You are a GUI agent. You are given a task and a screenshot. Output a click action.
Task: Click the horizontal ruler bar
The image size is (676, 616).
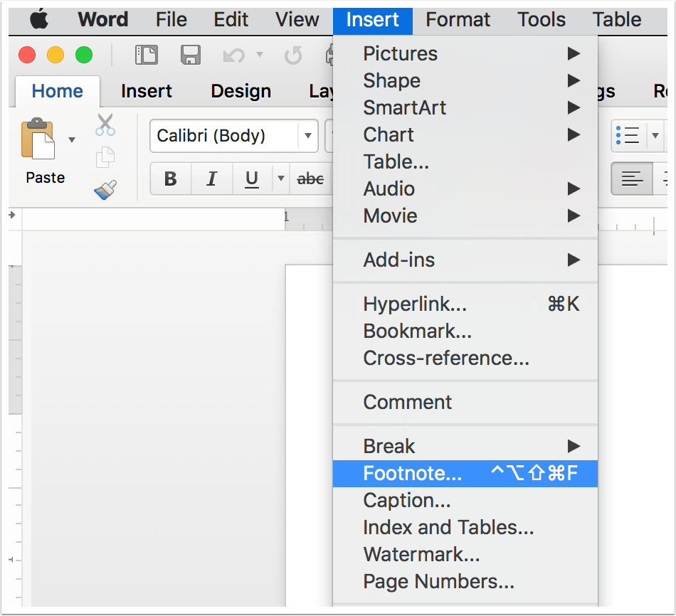pyautogui.click(x=176, y=219)
